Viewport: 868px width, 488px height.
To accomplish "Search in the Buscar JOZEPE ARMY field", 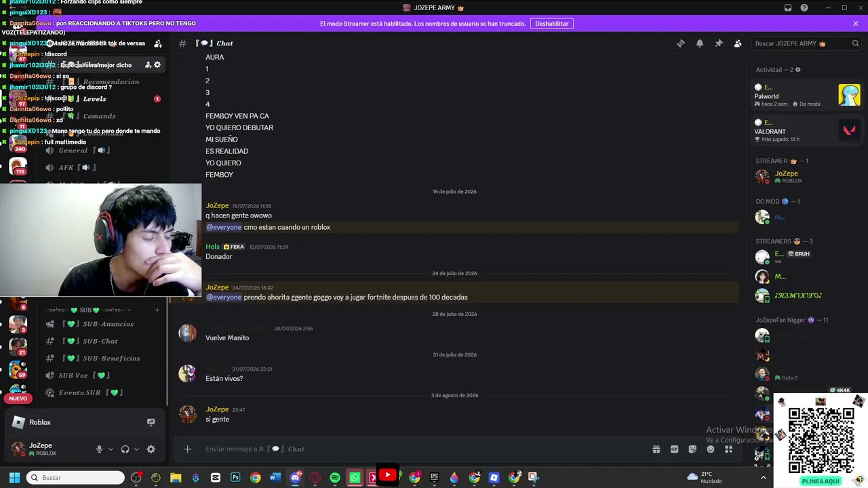I will pos(806,43).
